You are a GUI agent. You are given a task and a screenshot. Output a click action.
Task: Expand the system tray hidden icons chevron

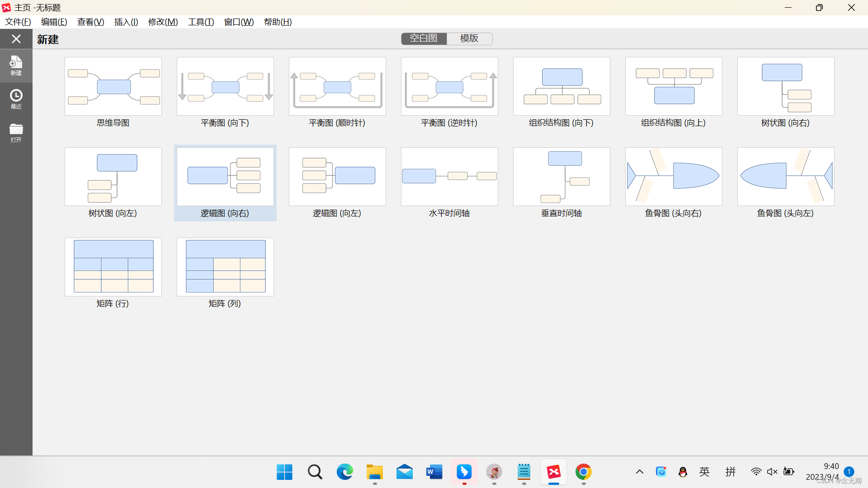tap(639, 472)
